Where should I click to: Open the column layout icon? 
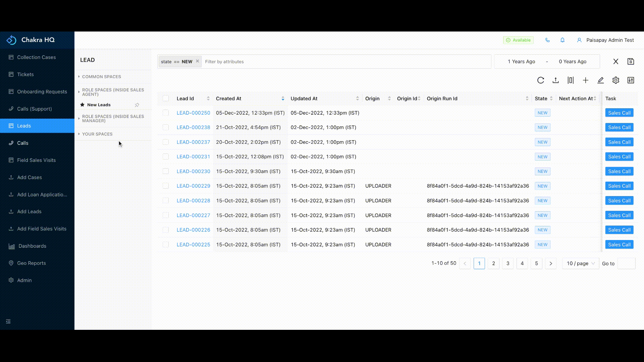[571, 80]
